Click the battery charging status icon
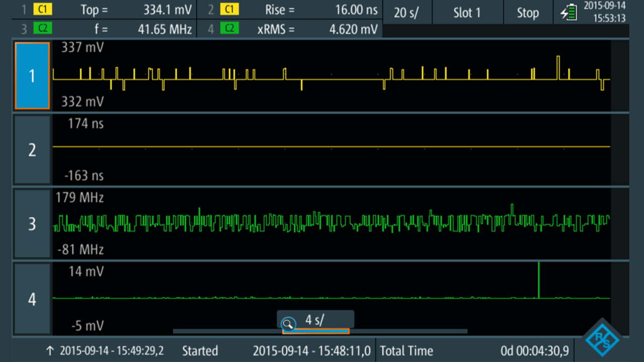644x362 pixels. click(569, 13)
